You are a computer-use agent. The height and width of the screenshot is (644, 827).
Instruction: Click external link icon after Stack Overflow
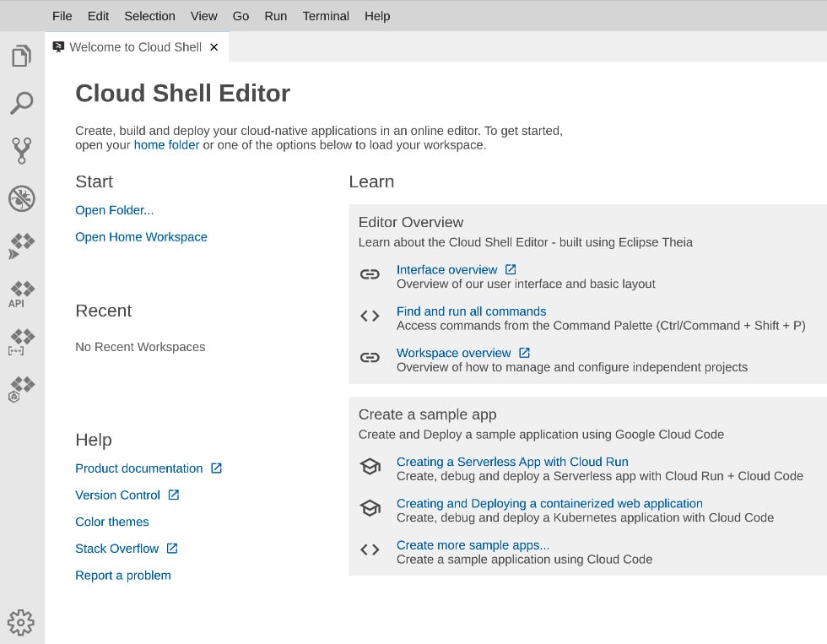172,549
